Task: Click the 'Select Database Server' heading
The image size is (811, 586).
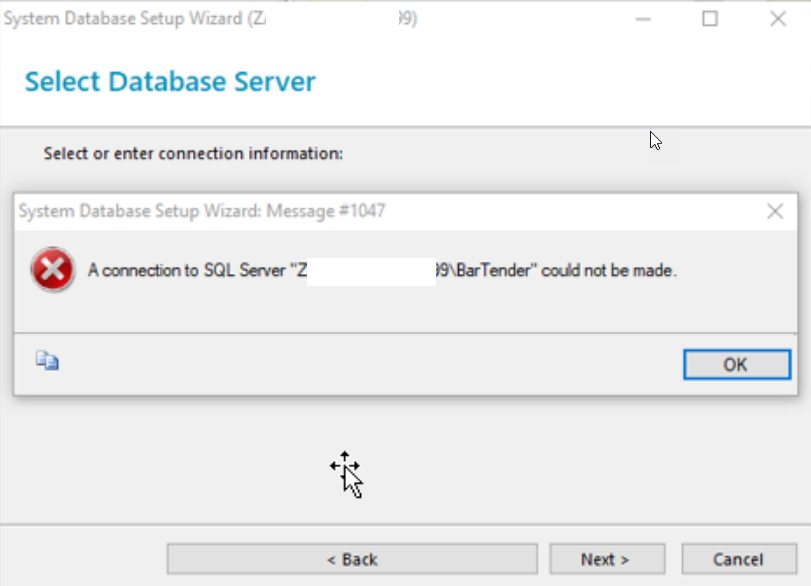Action: click(170, 82)
